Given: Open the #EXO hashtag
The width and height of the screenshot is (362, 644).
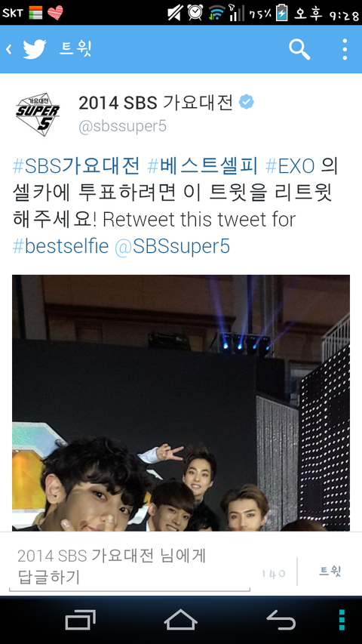Looking at the screenshot, I should tap(290, 166).
